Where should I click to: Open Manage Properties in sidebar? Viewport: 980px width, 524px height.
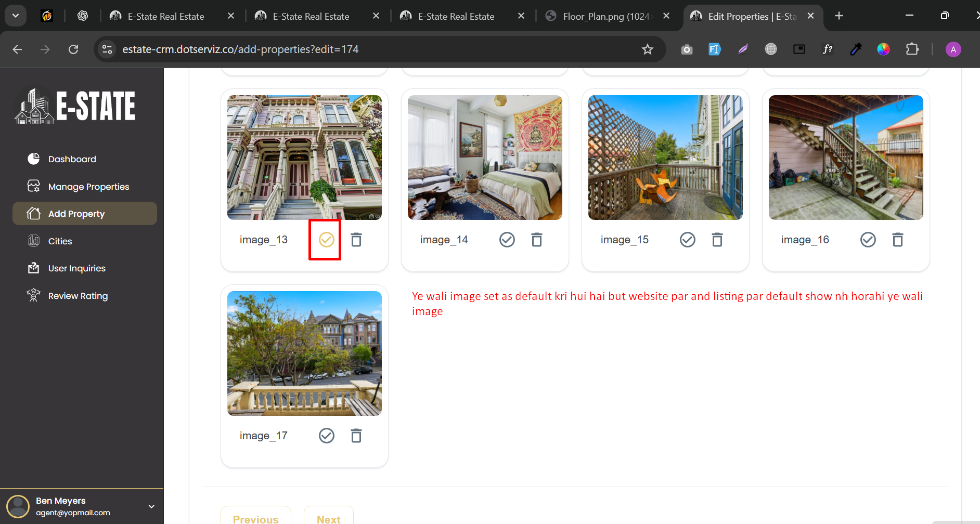pos(88,187)
